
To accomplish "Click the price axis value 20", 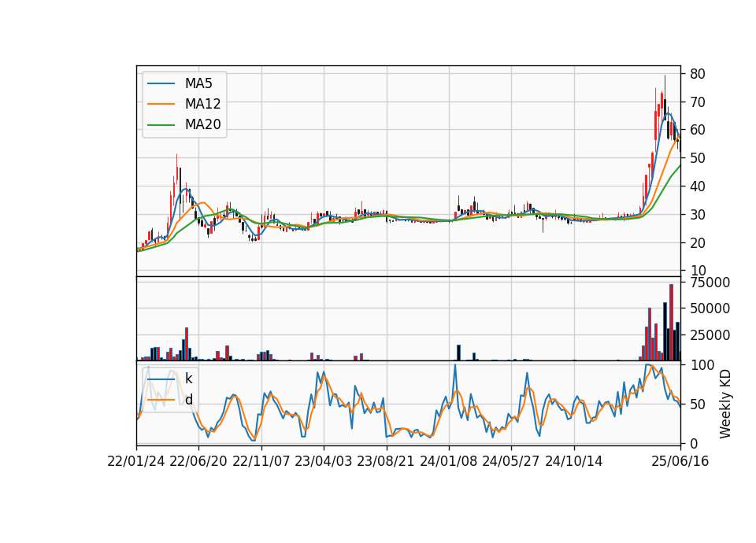I will coord(698,243).
